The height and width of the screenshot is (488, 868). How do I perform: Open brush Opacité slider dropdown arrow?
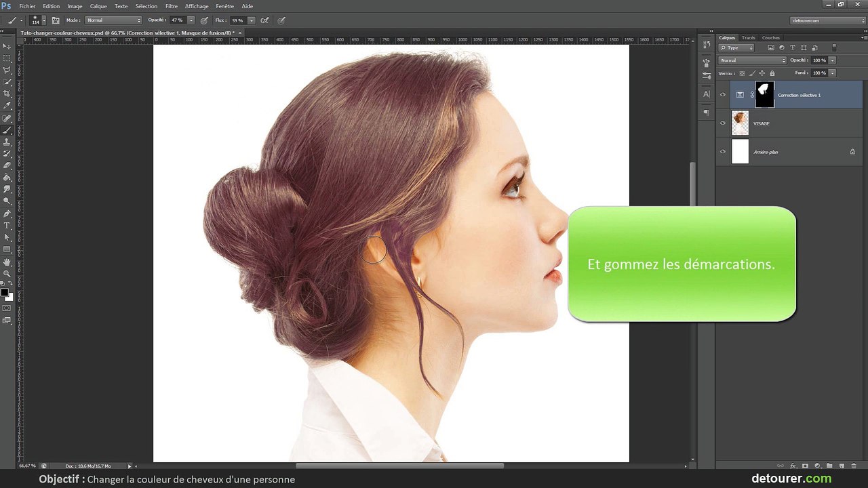(191, 20)
